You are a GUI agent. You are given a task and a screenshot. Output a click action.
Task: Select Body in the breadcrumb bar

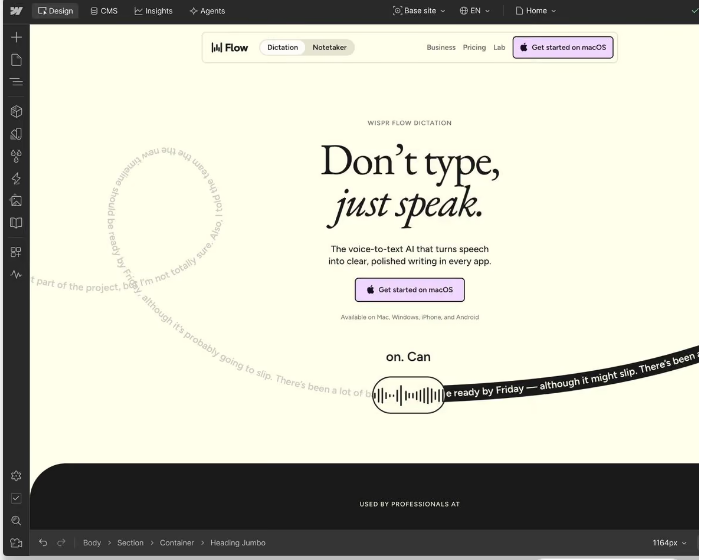point(92,543)
